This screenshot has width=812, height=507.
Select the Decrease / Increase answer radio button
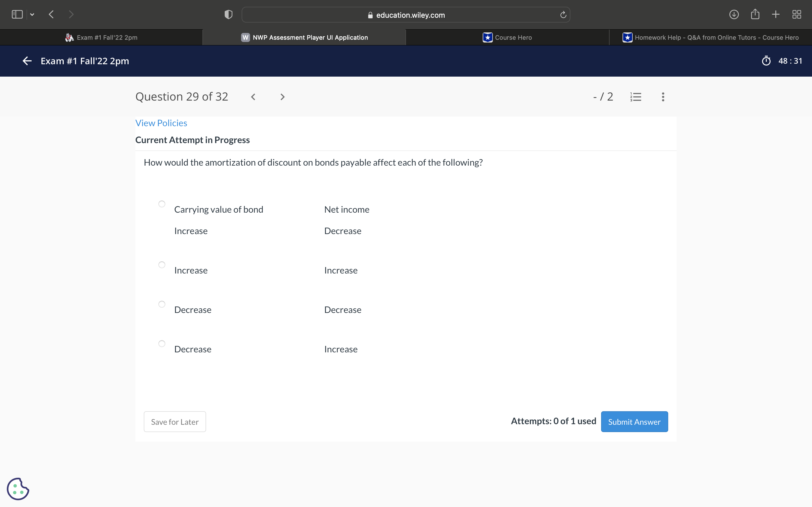162,344
